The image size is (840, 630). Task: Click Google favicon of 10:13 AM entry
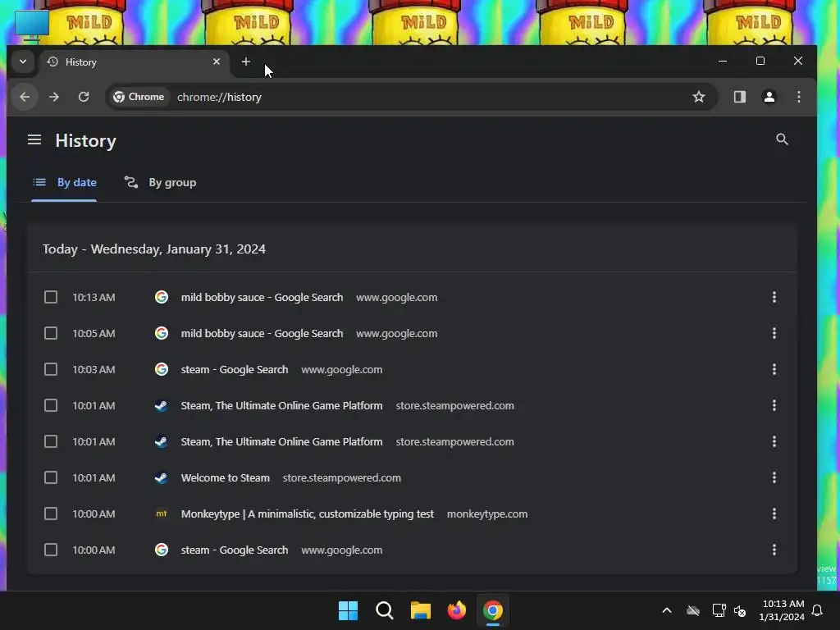(162, 297)
